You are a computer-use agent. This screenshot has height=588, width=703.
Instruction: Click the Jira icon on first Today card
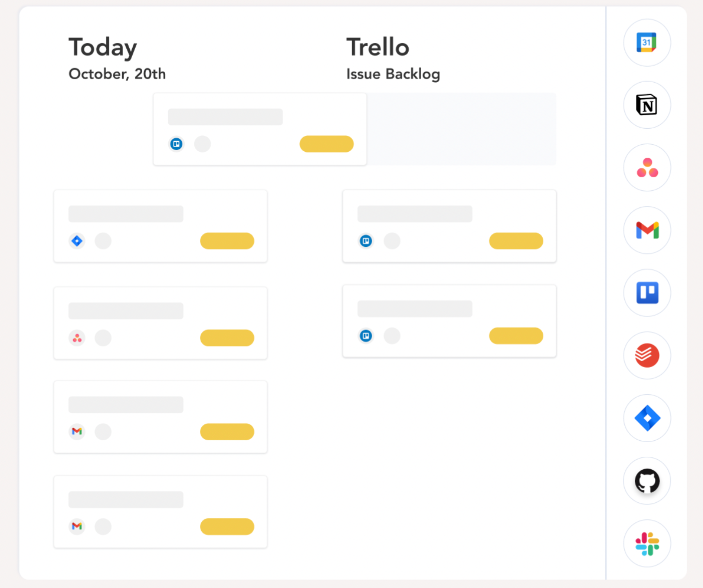(x=77, y=241)
